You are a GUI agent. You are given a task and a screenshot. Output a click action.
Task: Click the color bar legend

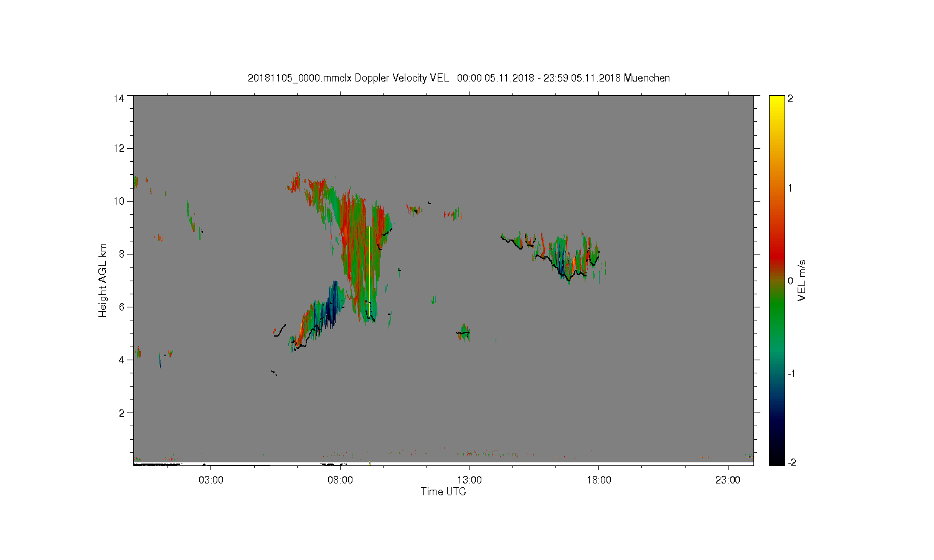776,281
